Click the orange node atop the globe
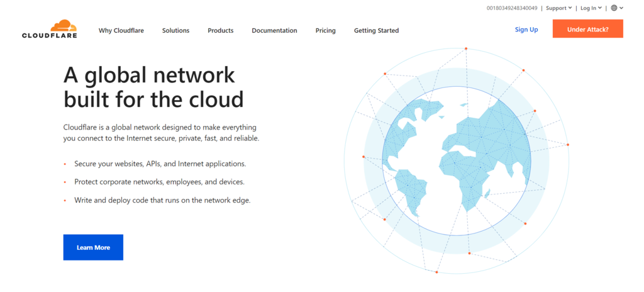 point(466,48)
